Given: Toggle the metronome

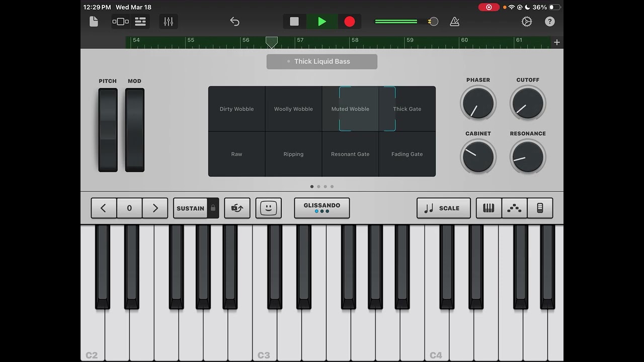Looking at the screenshot, I should (454, 22).
